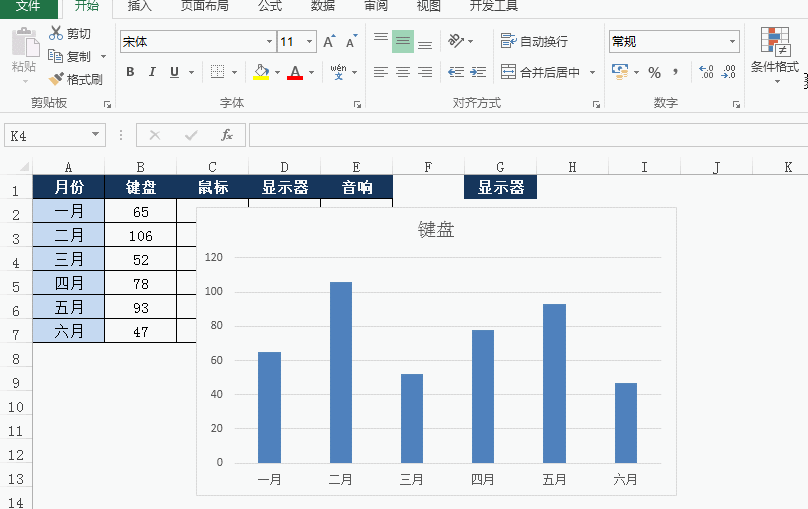
Task: Open the 数据 ribbon tab
Action: tap(323, 6)
